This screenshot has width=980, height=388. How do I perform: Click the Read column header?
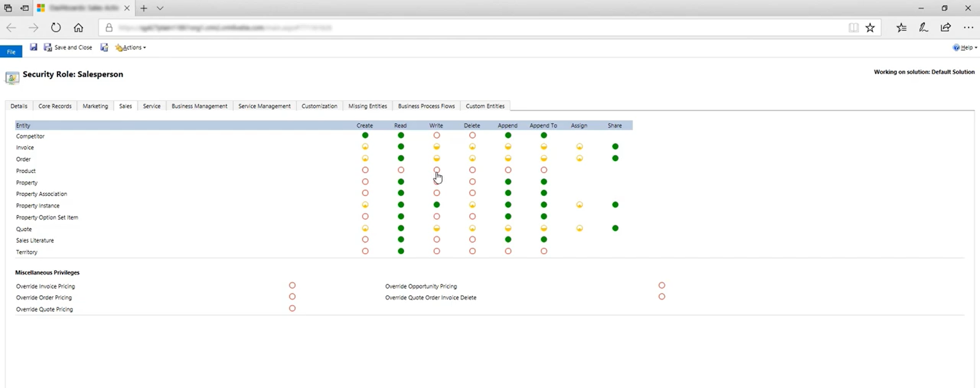[x=400, y=126]
